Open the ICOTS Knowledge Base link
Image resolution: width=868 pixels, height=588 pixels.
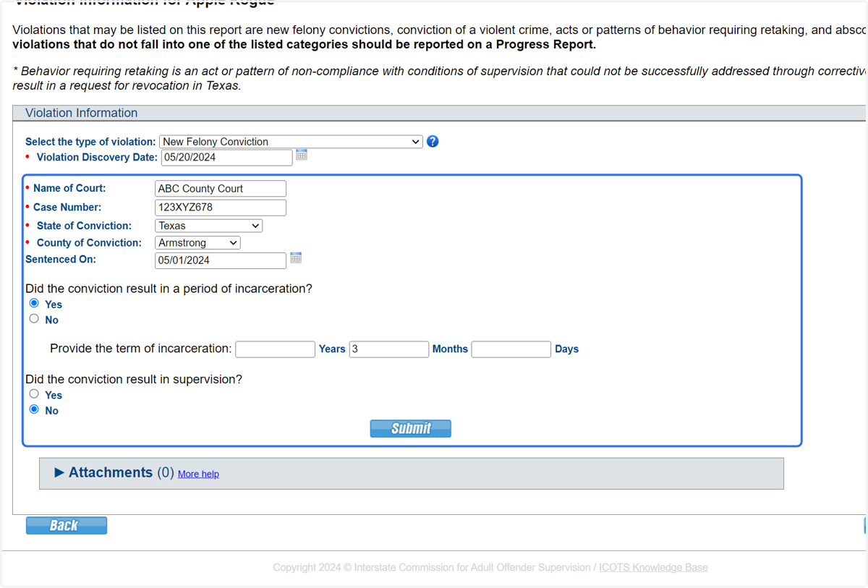[653, 568]
